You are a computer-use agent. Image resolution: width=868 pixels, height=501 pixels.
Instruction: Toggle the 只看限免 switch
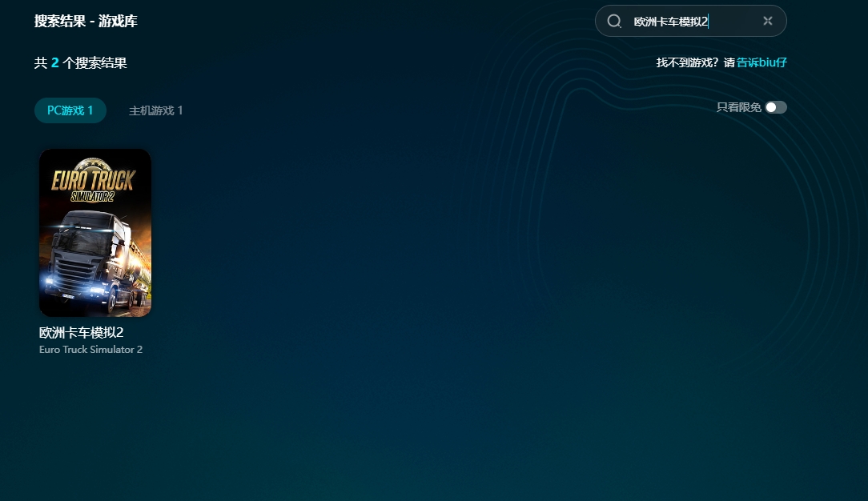776,107
